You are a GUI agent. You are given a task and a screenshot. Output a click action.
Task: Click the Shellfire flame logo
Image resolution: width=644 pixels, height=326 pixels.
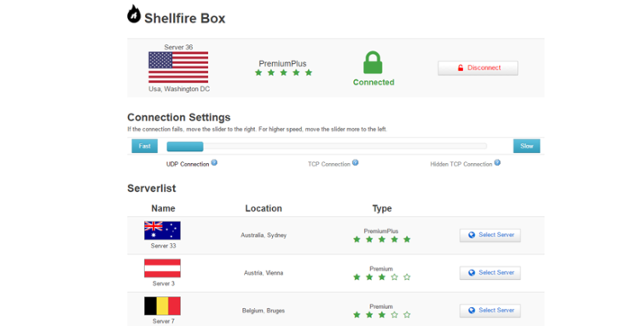(x=134, y=14)
